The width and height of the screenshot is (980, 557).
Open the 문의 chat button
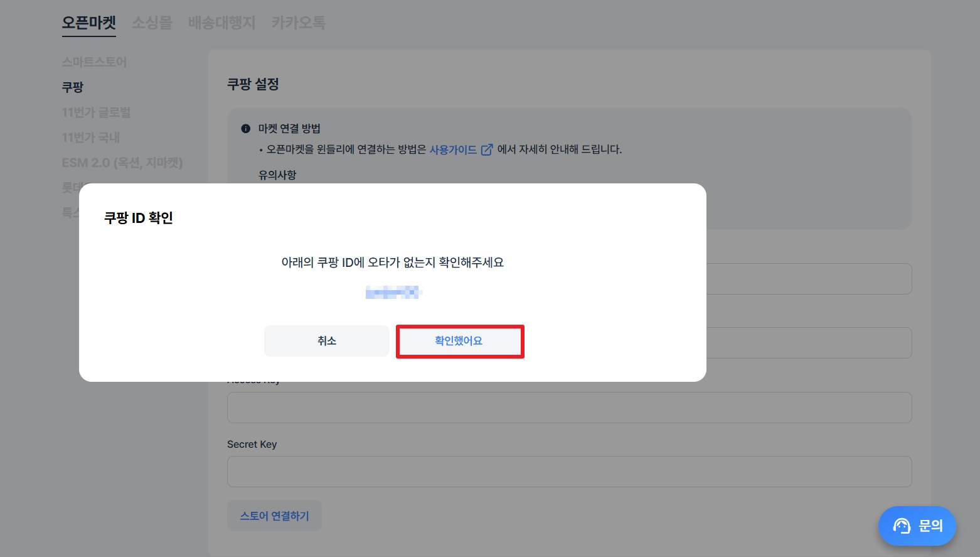click(917, 526)
